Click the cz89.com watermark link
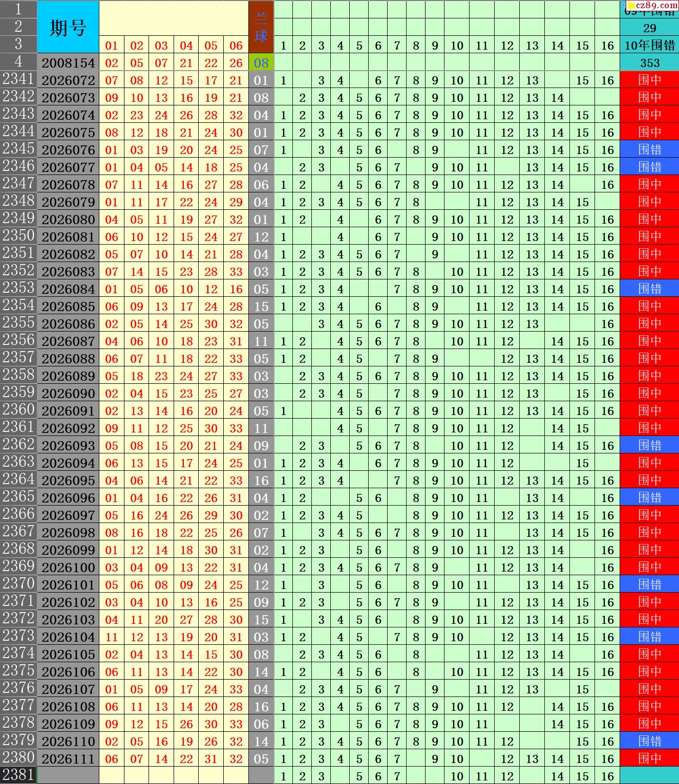The height and width of the screenshot is (784, 679). (652, 5)
